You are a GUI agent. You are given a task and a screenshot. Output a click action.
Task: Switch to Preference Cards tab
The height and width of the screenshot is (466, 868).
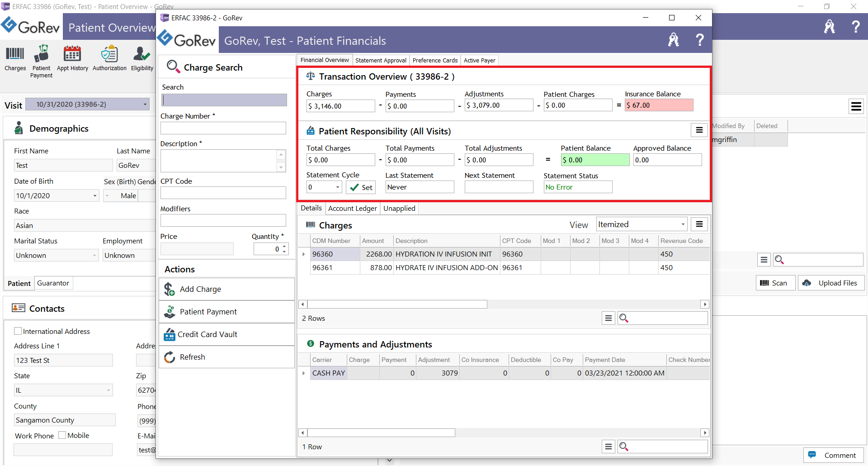pos(435,60)
